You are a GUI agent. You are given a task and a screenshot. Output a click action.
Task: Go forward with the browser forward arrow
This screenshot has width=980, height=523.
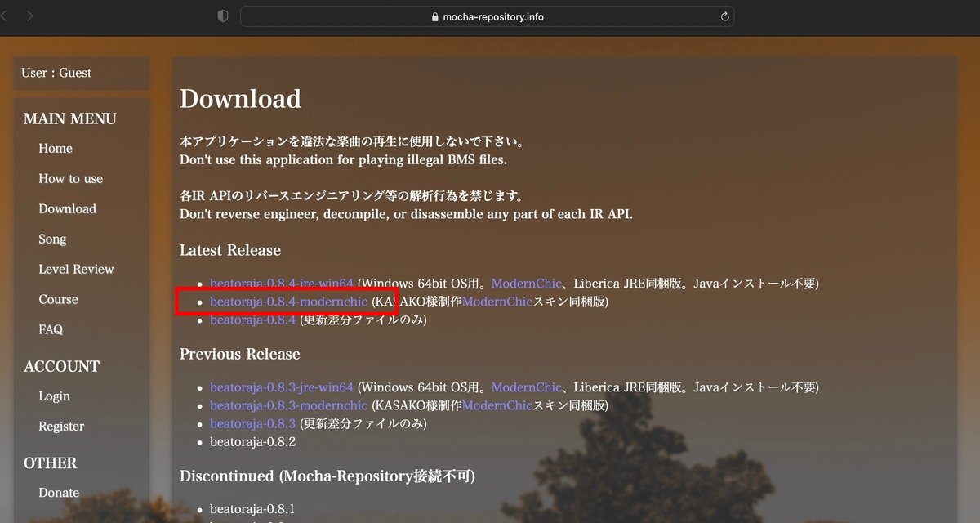point(30,16)
